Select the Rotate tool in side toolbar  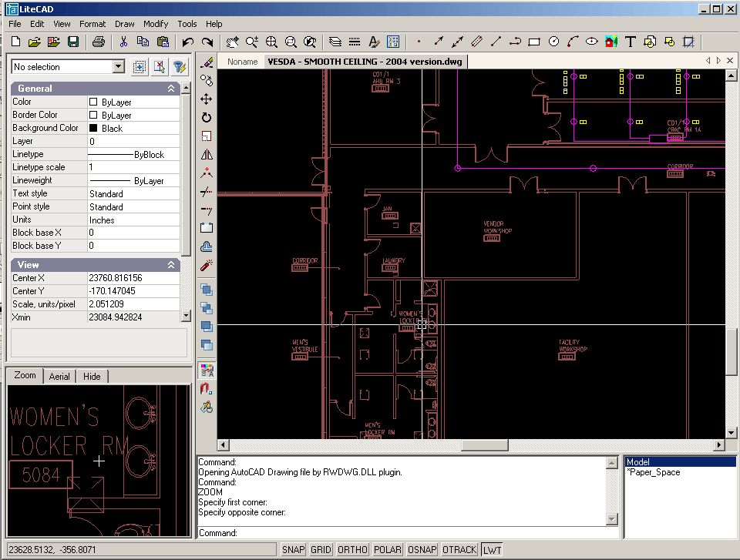click(206, 118)
